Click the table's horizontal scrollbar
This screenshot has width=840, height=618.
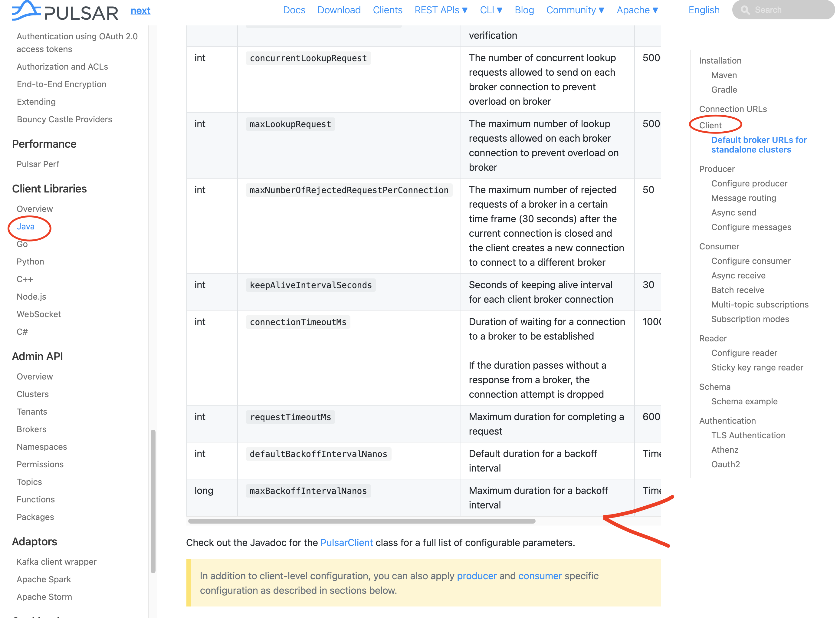click(361, 521)
